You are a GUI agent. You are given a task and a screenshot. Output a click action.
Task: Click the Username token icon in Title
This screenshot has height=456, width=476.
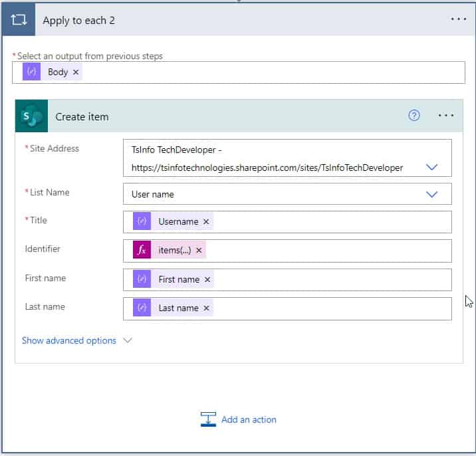(x=142, y=221)
